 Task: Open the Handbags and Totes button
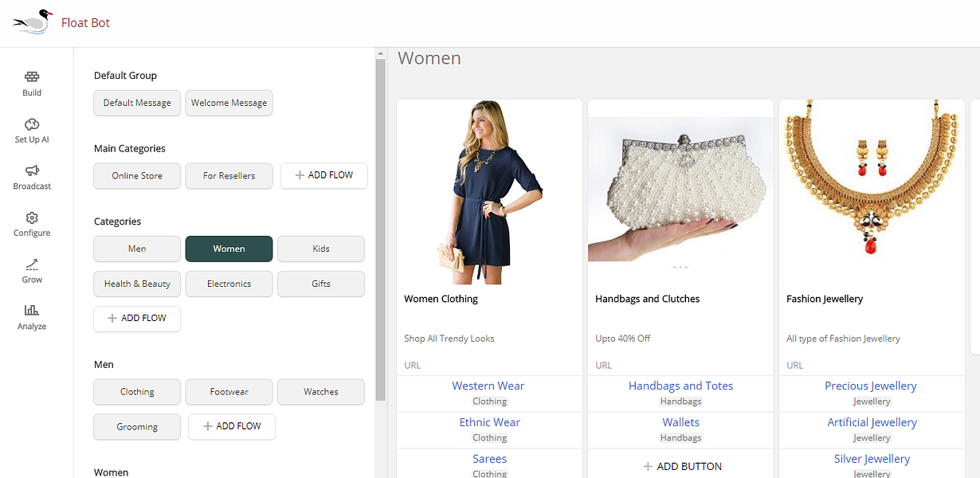coord(680,394)
